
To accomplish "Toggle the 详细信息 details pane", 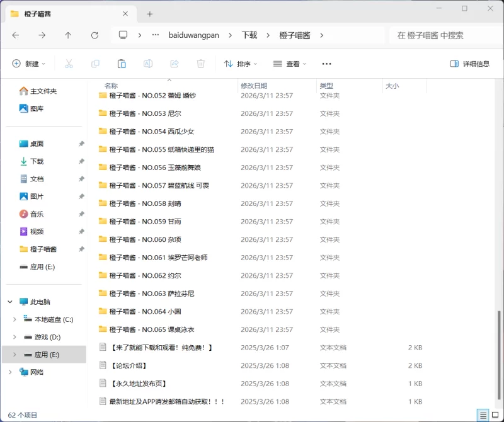I will coord(469,64).
